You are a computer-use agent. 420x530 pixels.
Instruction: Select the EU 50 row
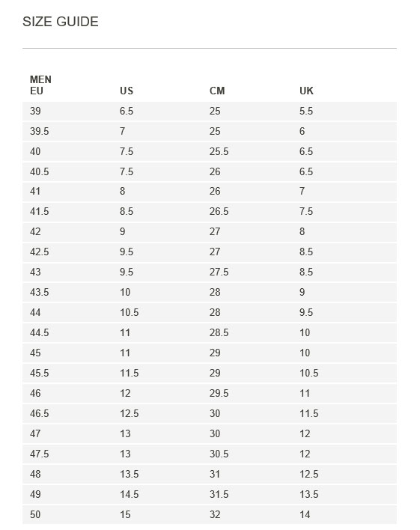[x=210, y=515]
